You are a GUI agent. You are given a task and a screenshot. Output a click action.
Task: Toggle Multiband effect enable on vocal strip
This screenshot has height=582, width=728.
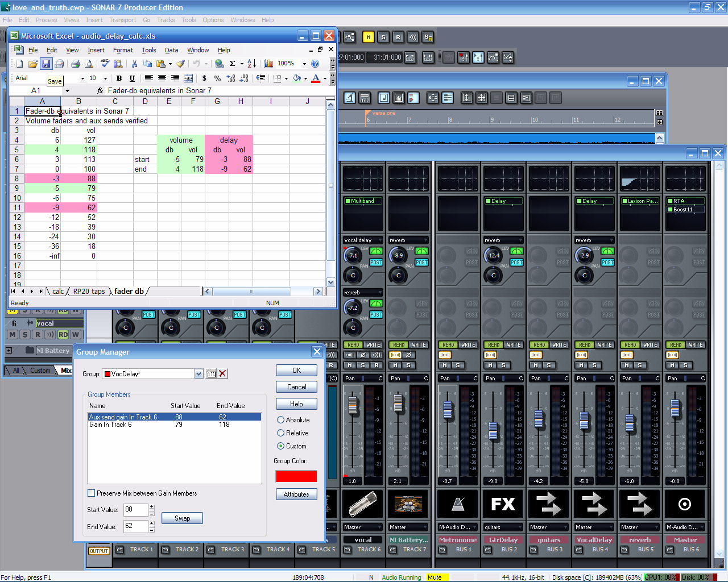point(348,201)
